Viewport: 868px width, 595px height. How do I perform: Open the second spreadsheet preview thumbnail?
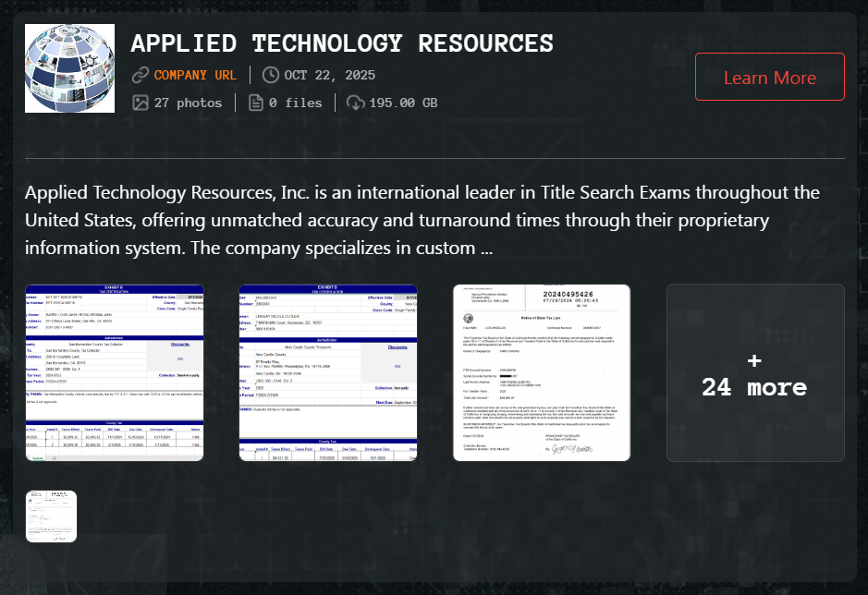328,372
